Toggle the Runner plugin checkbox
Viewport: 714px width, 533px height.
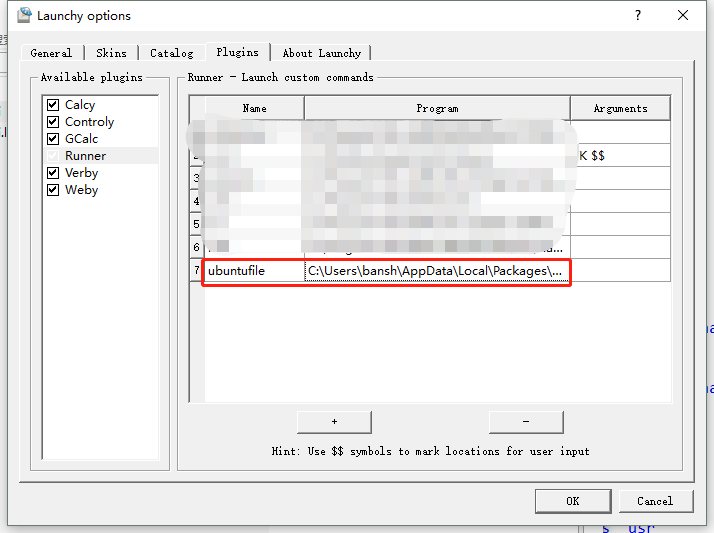[53, 156]
